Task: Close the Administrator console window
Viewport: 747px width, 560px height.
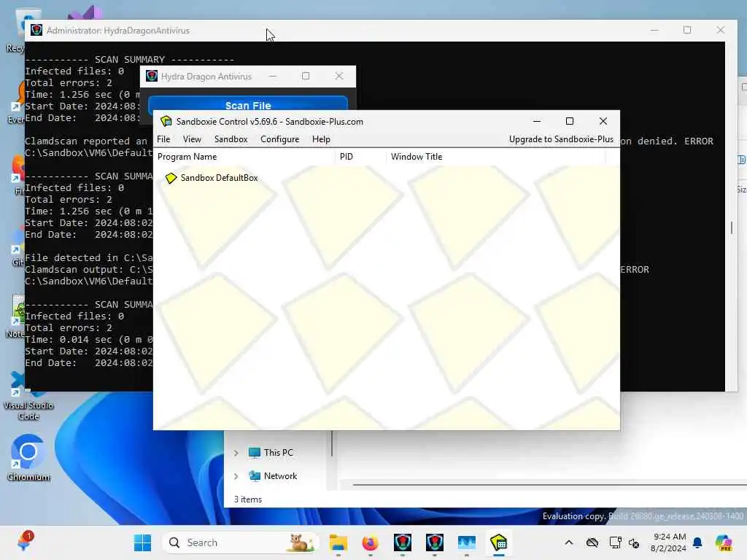Action: click(x=720, y=30)
